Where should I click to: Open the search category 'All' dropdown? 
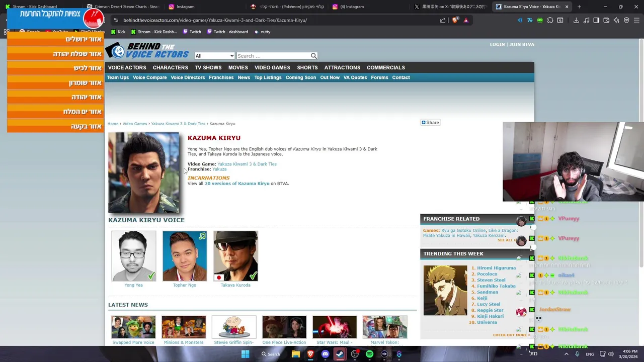click(214, 56)
